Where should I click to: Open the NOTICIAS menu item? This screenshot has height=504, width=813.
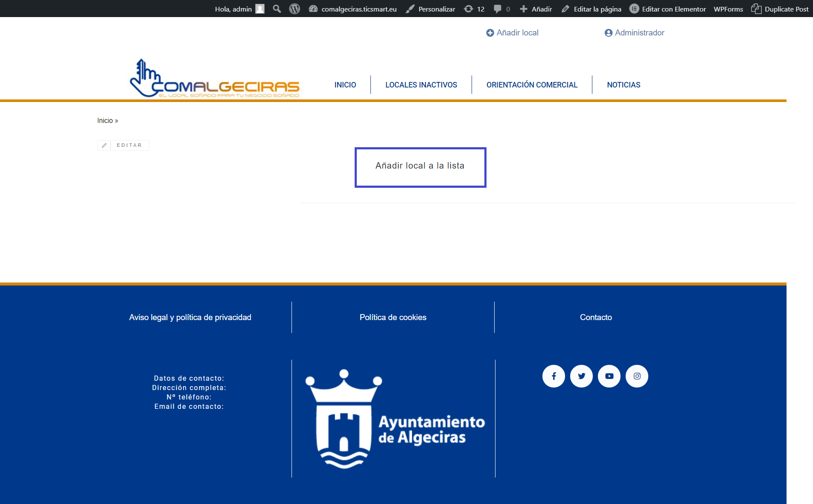[x=624, y=85]
